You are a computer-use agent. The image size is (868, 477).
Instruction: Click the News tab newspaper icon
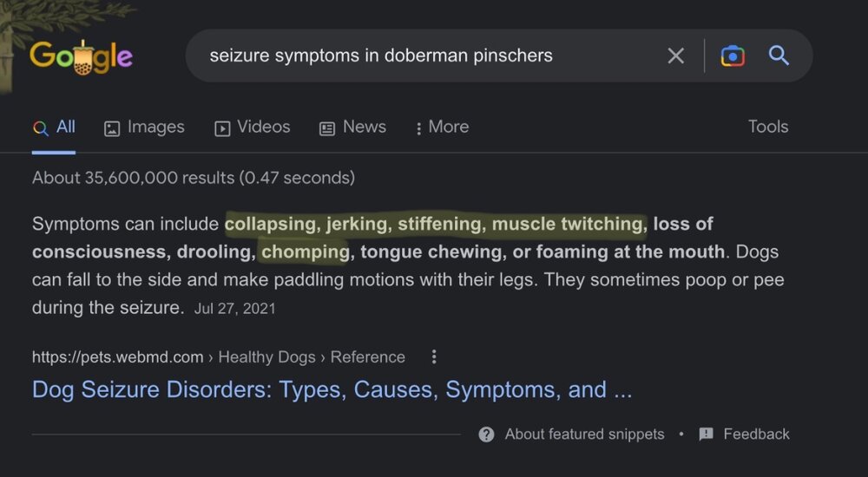327,128
